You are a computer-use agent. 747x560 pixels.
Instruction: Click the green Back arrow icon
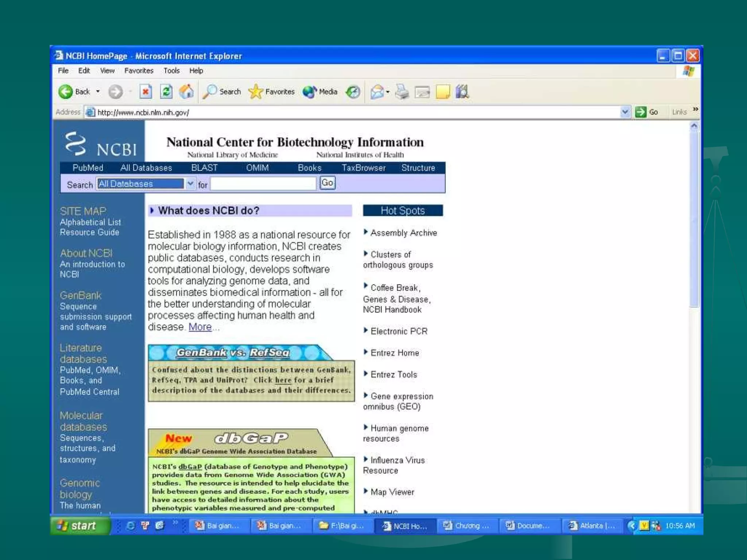click(x=66, y=92)
